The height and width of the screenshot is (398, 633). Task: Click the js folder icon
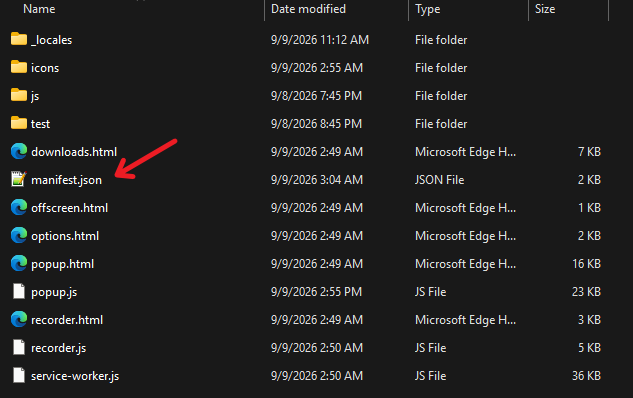(x=19, y=95)
